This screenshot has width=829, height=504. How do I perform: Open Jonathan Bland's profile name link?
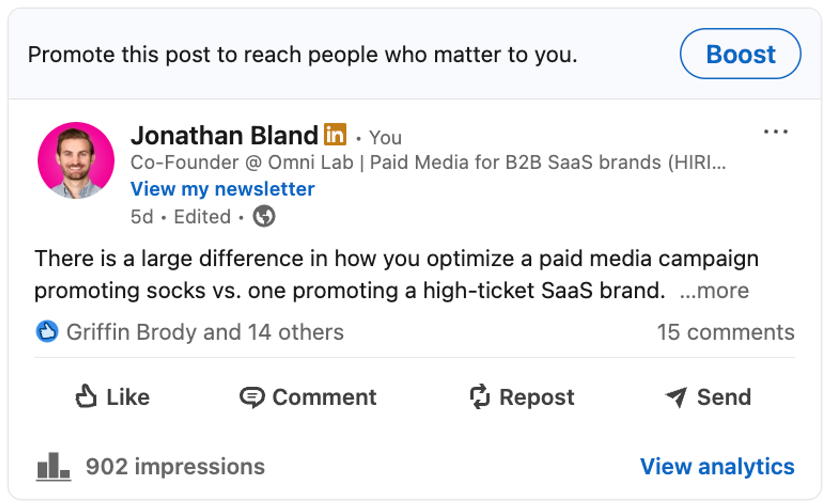[x=224, y=135]
